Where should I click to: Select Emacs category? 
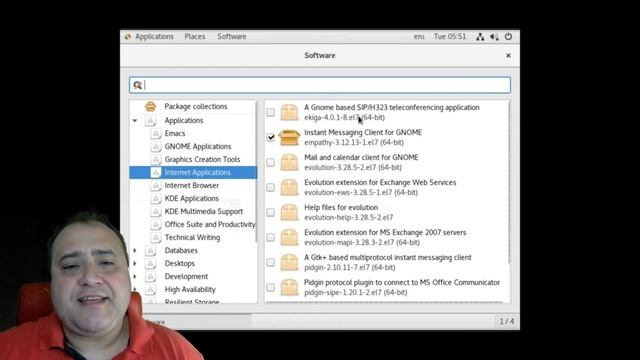(x=175, y=133)
